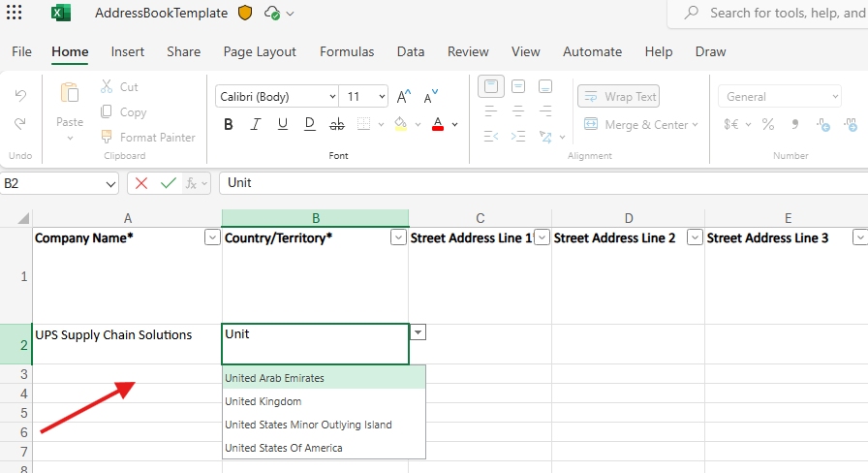Toggle Bold formatting
868x473 pixels.
point(228,125)
